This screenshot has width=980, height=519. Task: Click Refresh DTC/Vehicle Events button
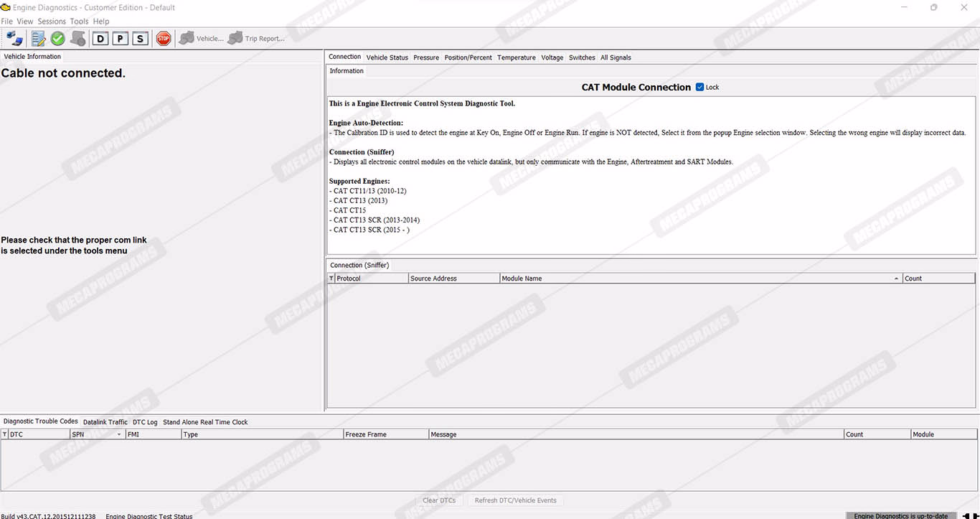click(x=515, y=500)
